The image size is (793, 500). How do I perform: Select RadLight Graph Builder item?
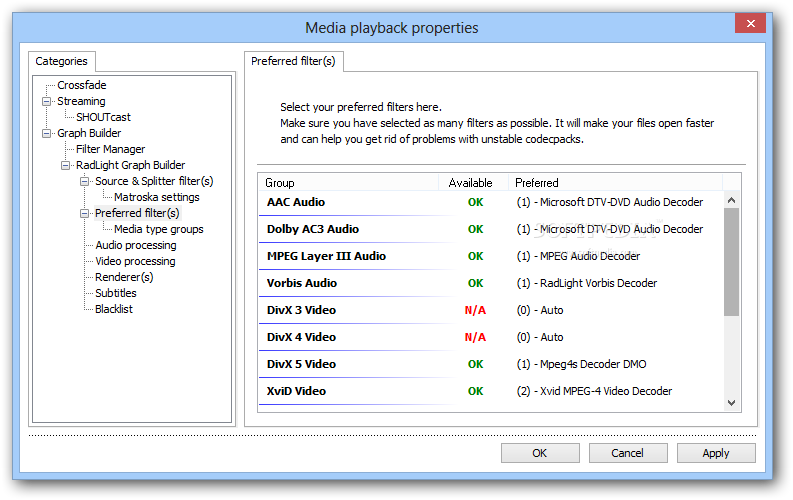coord(130,165)
